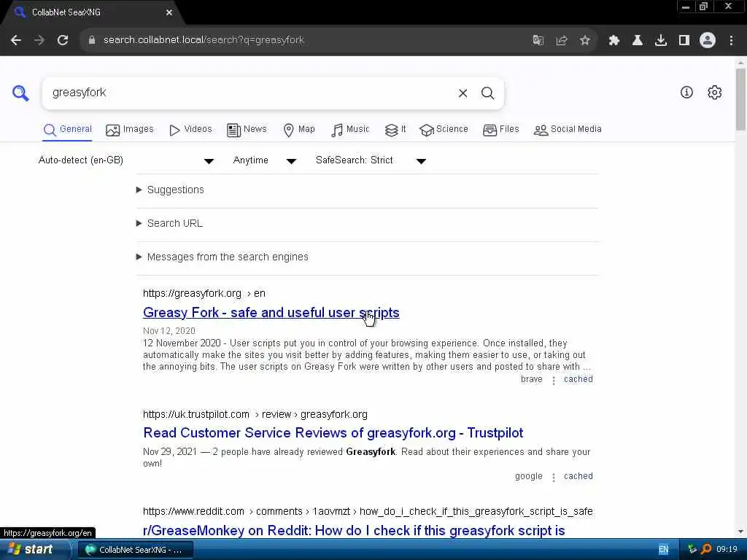Image resolution: width=747 pixels, height=560 pixels.
Task: Click the greasyfork.org URL breadcrumb
Action: click(x=204, y=293)
